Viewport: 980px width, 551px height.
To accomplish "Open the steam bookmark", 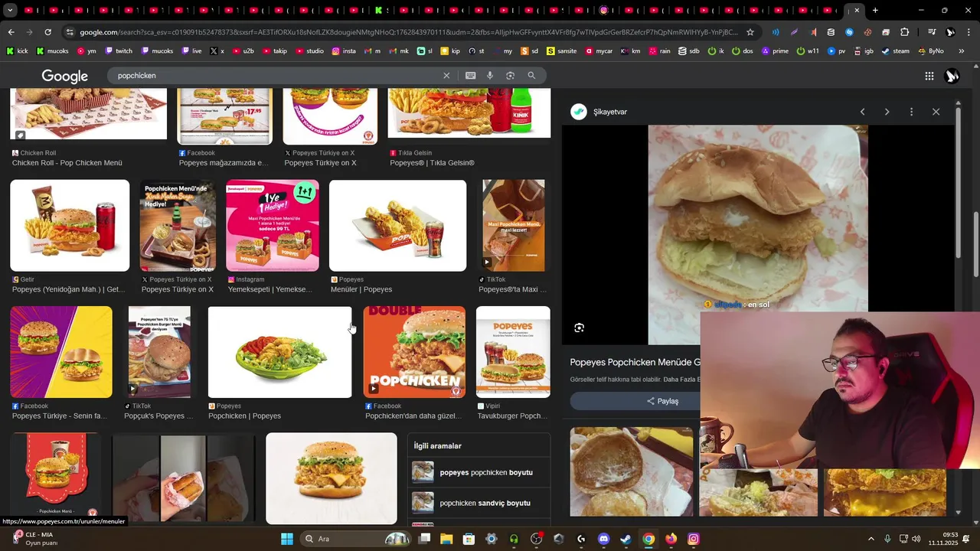I will click(x=896, y=51).
